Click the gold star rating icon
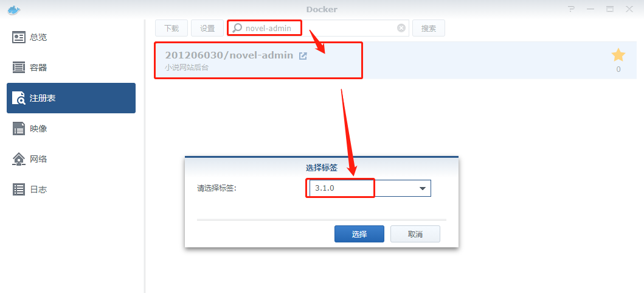 pyautogui.click(x=618, y=55)
